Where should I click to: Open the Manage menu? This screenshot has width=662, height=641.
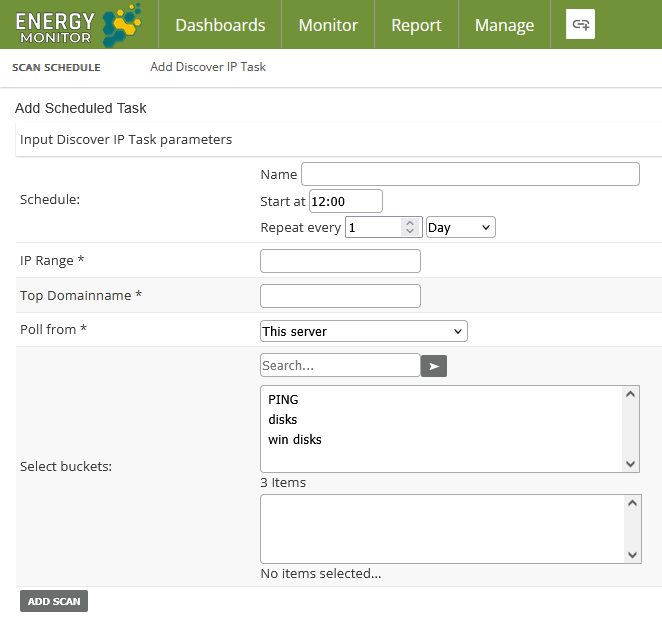tap(504, 25)
